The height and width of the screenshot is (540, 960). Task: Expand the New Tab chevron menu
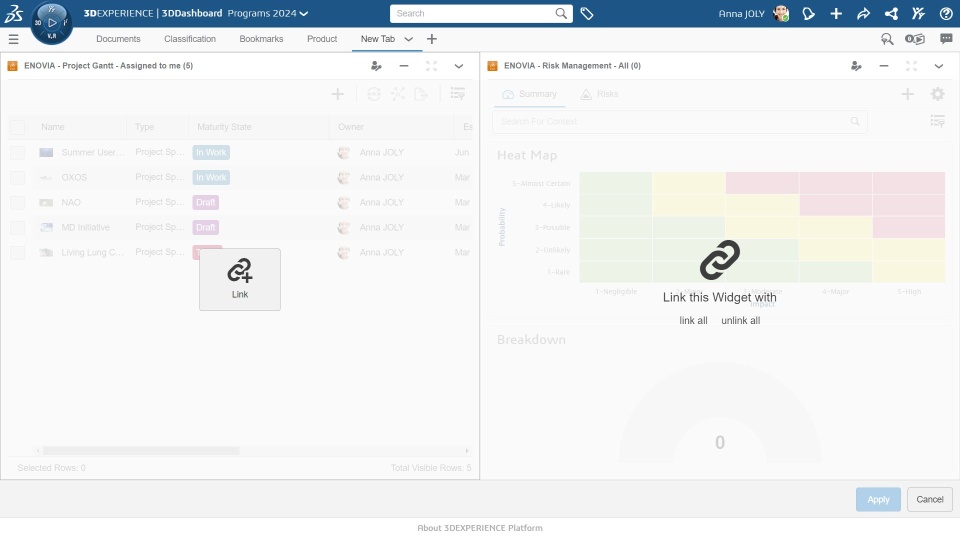click(408, 39)
